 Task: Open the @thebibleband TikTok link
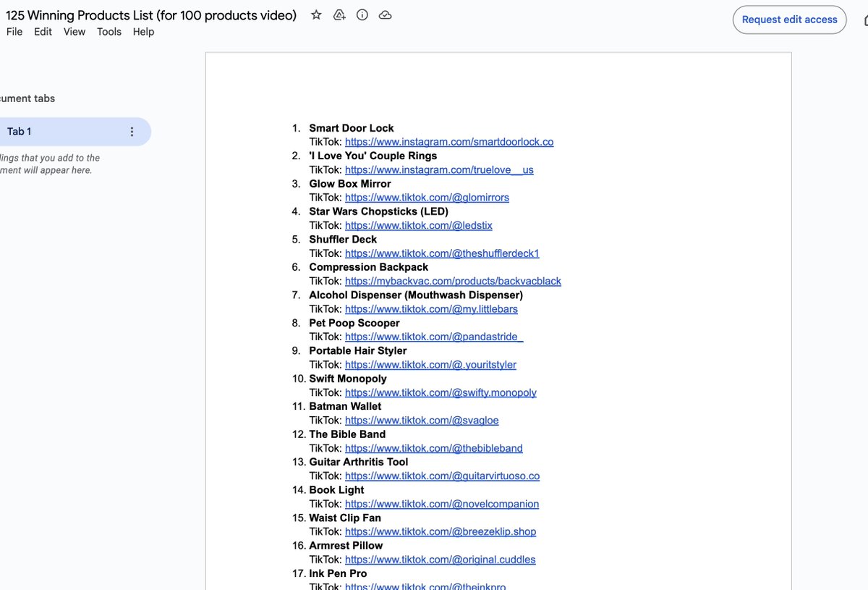[x=434, y=448]
